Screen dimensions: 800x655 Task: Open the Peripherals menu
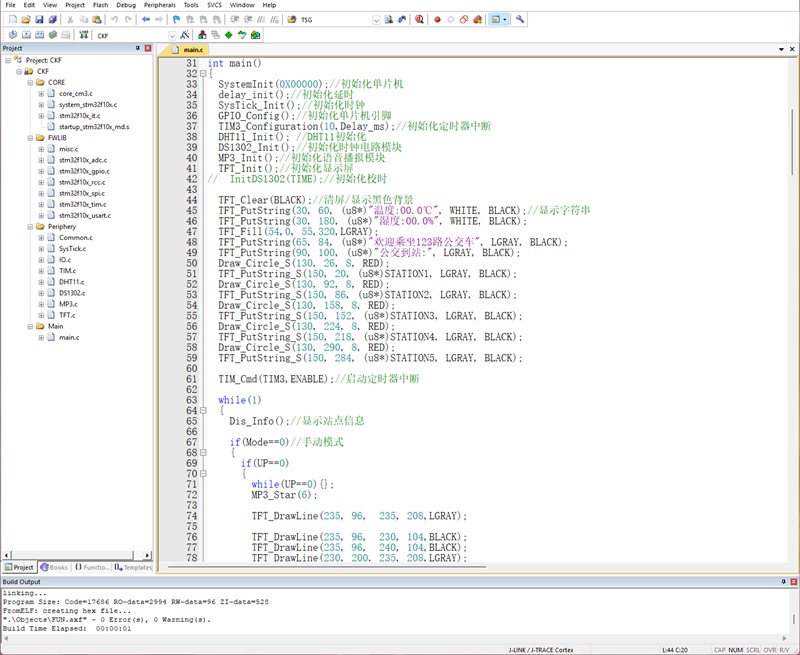(x=160, y=5)
